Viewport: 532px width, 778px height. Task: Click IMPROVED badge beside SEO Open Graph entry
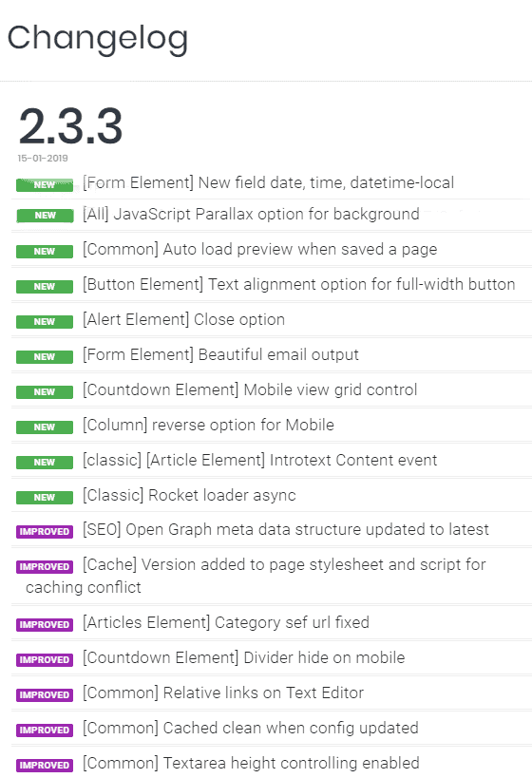[45, 531]
